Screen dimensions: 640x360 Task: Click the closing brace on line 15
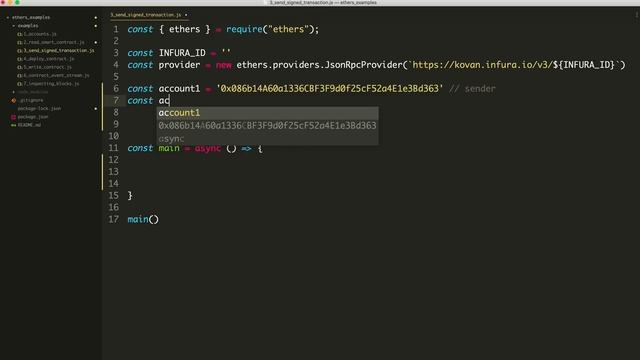pos(130,196)
